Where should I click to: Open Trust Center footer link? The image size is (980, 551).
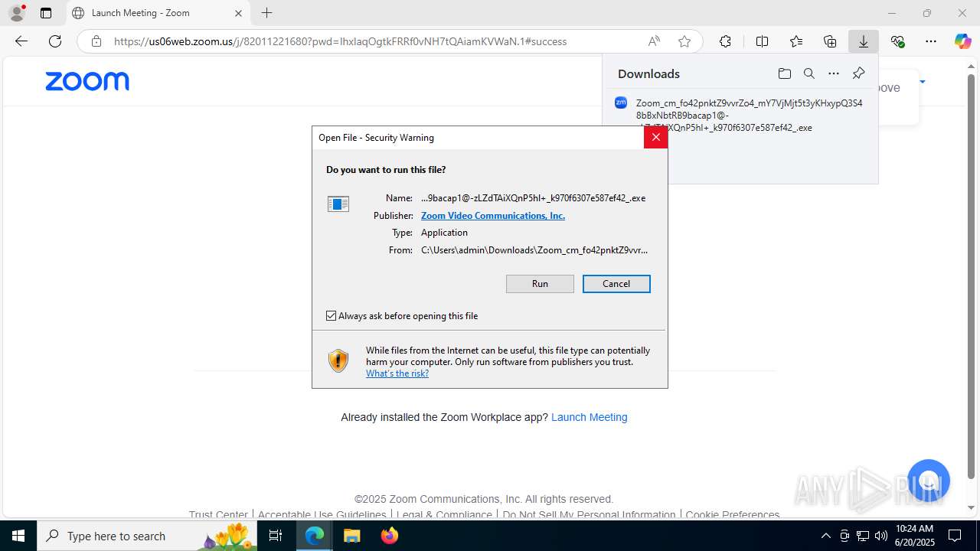(x=218, y=515)
